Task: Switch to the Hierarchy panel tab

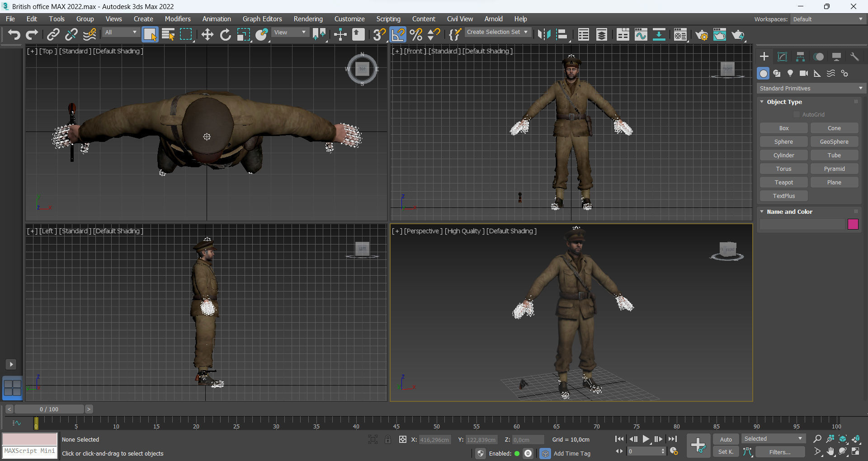Action: pyautogui.click(x=800, y=56)
